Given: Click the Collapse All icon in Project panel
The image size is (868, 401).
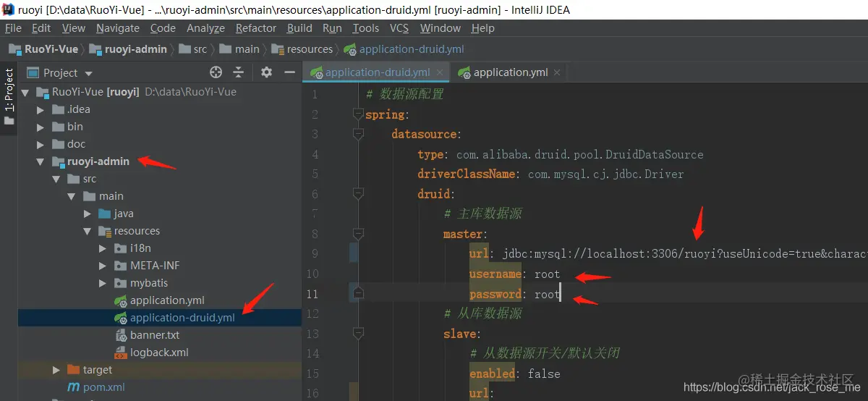Looking at the screenshot, I should tap(238, 72).
